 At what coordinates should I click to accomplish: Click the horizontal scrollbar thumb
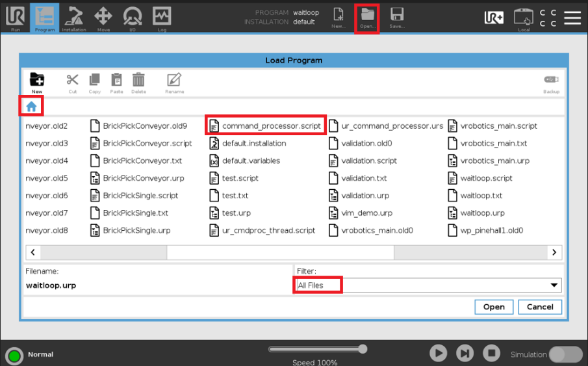coord(280,252)
